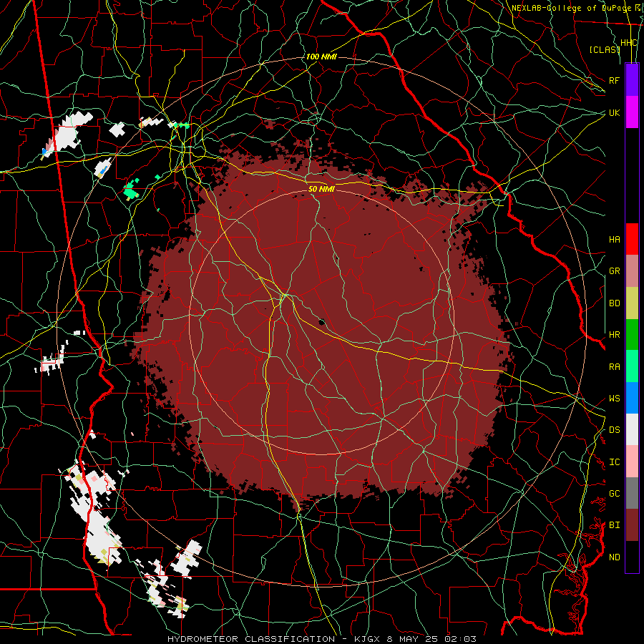Click the HHC product code text
The image size is (644, 644).
pos(628,43)
